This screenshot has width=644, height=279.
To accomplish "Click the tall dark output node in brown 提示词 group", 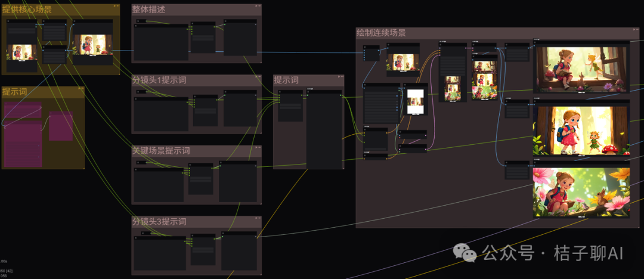I will pos(324,129).
